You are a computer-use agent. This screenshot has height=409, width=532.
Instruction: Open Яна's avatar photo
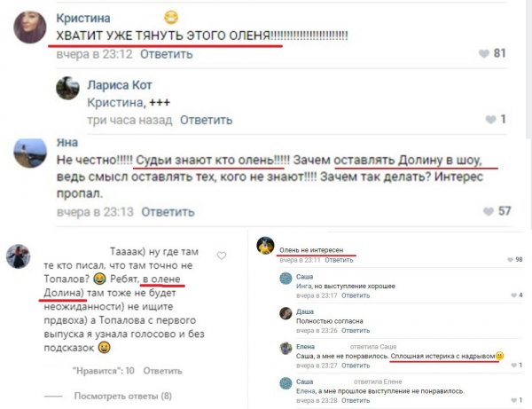point(30,153)
